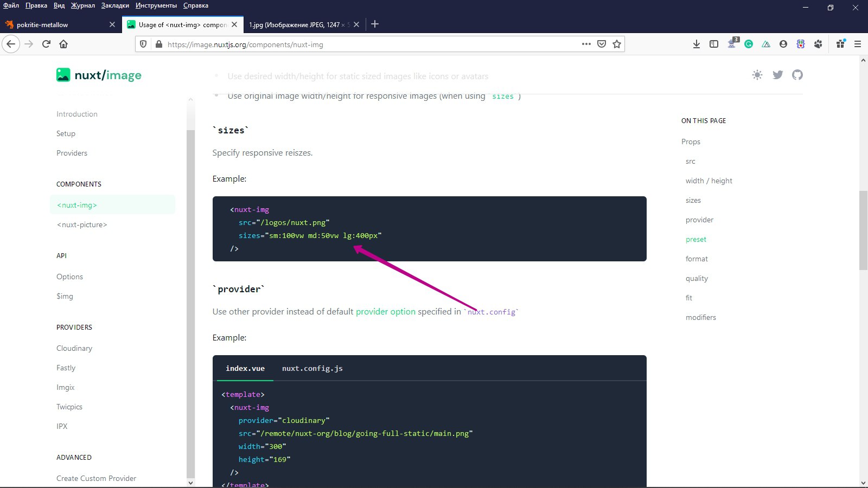
Task: Open the Twicpics provider page
Action: 69,407
